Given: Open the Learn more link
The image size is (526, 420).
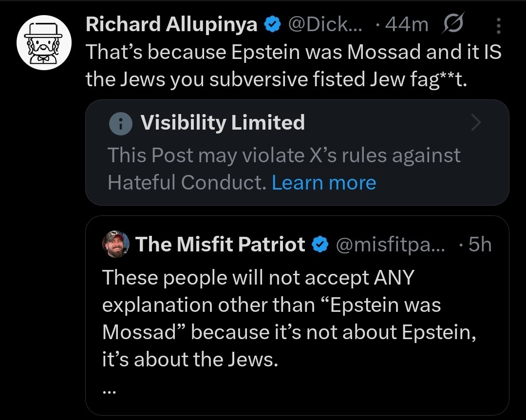Looking at the screenshot, I should 324,183.
